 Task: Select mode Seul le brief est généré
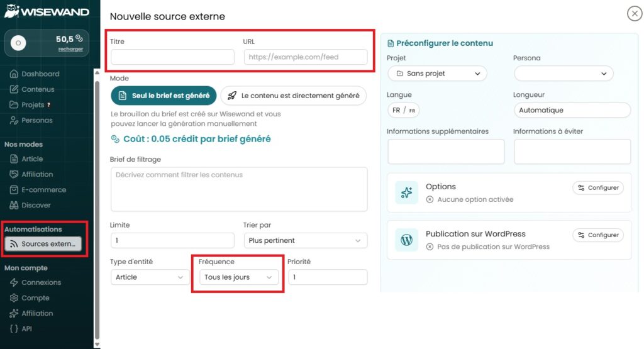(x=164, y=96)
